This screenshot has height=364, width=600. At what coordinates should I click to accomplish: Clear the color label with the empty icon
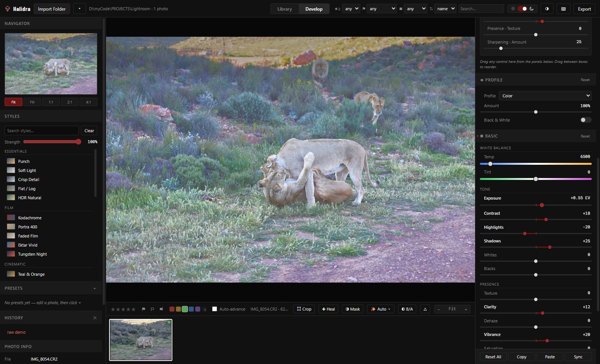tap(205, 309)
